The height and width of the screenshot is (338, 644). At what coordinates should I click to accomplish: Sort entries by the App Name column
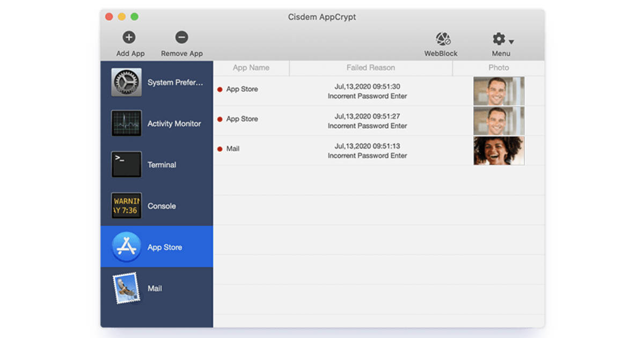click(x=251, y=68)
